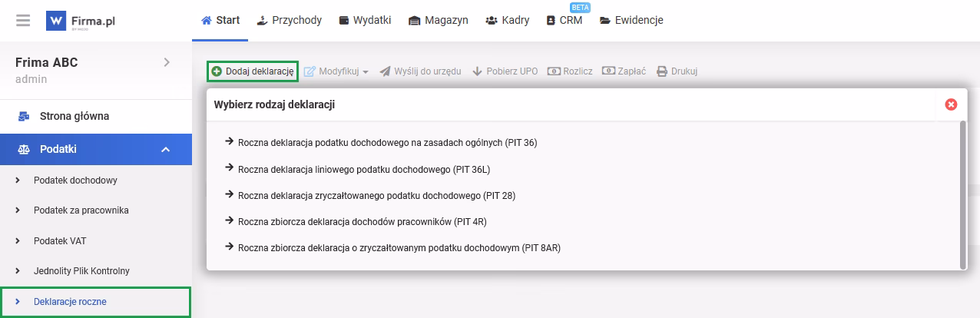This screenshot has width=980, height=318.
Task: Switch to the Start tab
Action: pos(220,21)
